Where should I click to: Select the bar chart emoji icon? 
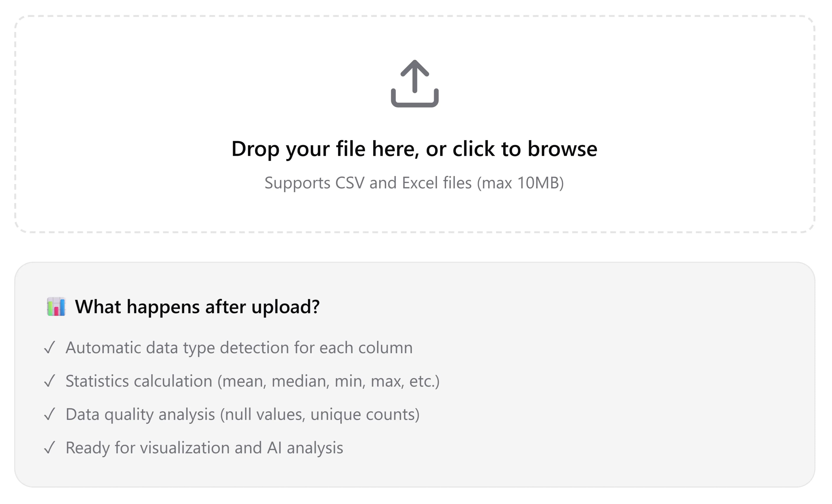pyautogui.click(x=56, y=307)
